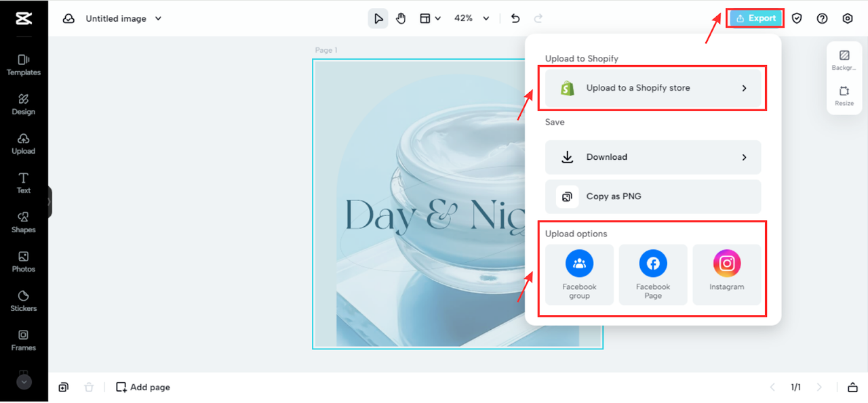The image size is (868, 403).
Task: Expand more sidebar items with down arrow
Action: click(x=24, y=382)
